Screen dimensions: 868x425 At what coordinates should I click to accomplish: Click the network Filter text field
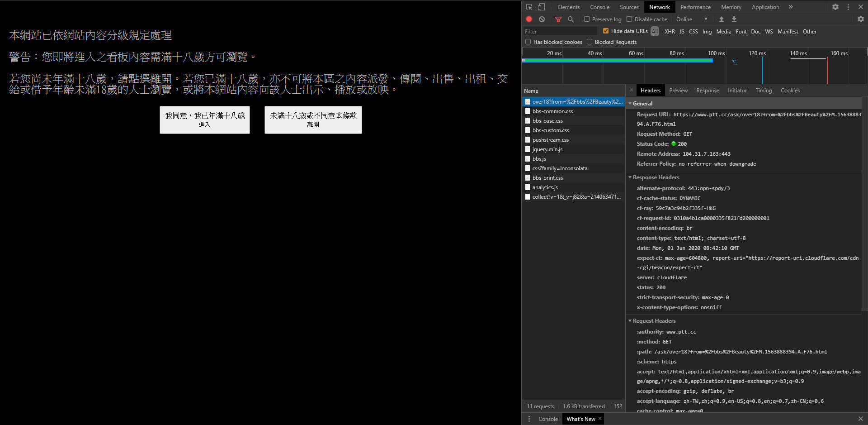point(560,31)
